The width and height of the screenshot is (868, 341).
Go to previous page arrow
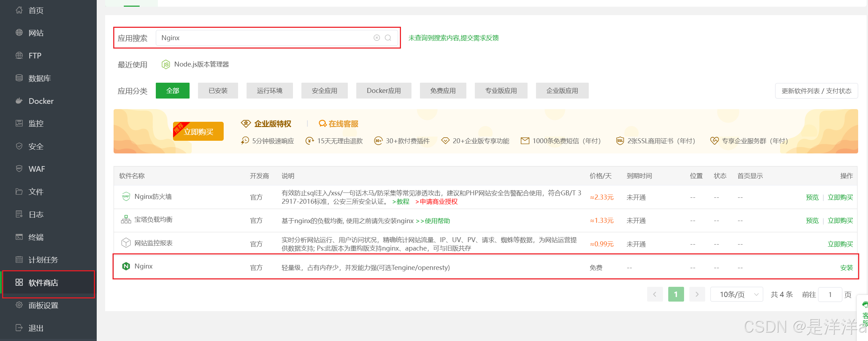click(x=655, y=294)
